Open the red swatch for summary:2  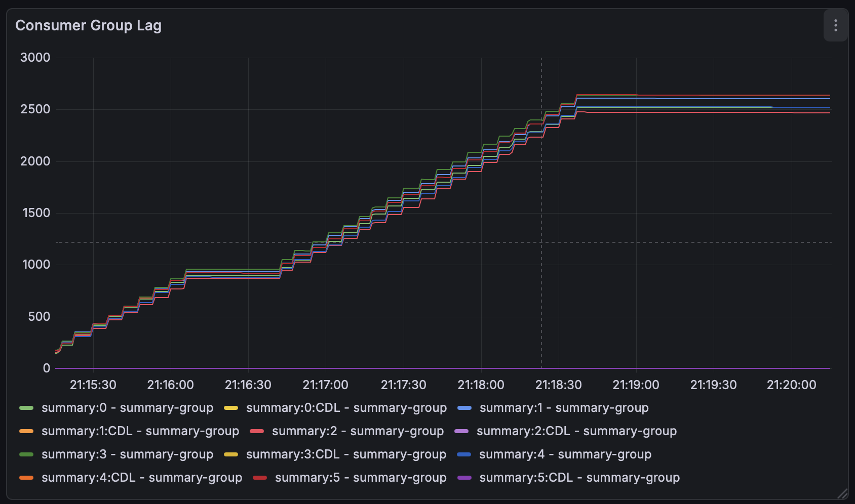tap(257, 431)
